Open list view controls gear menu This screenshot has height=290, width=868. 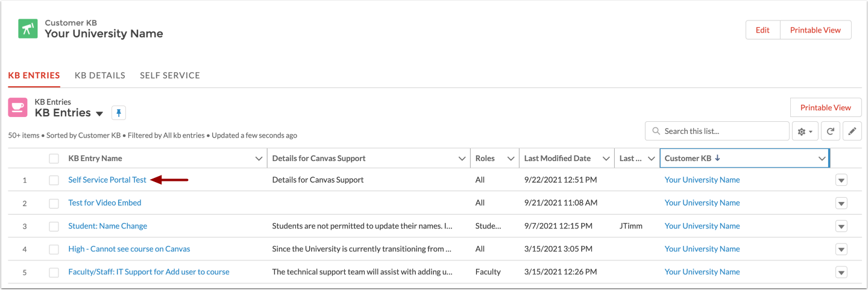805,131
